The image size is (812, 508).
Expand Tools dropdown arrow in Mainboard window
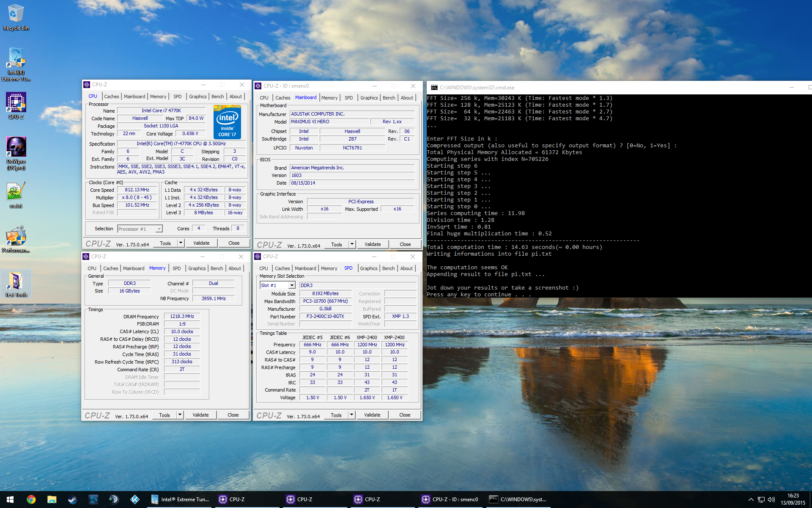pyautogui.click(x=352, y=244)
